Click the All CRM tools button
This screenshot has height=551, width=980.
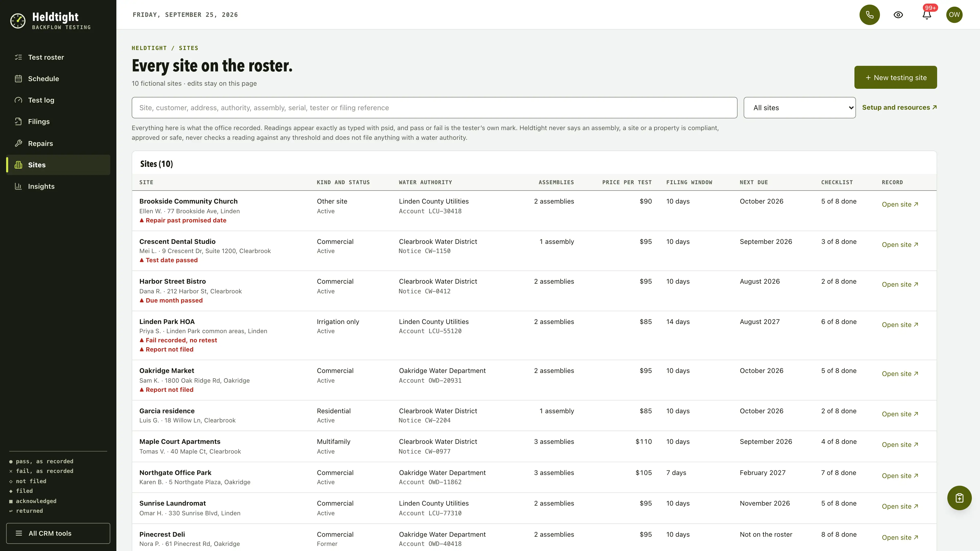(x=58, y=533)
